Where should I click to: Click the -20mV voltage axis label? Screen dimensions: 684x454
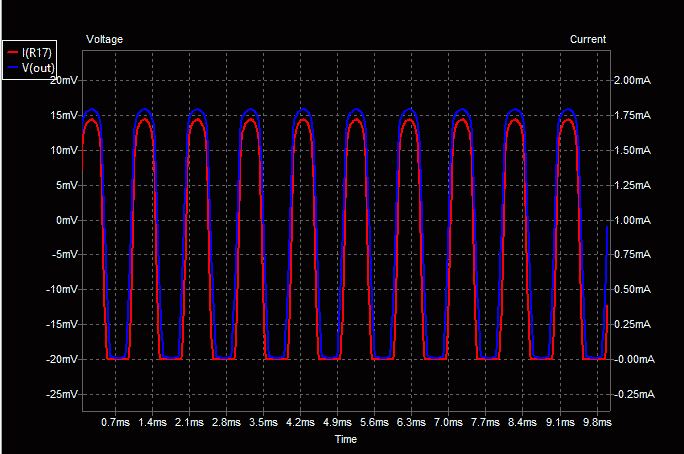point(62,359)
